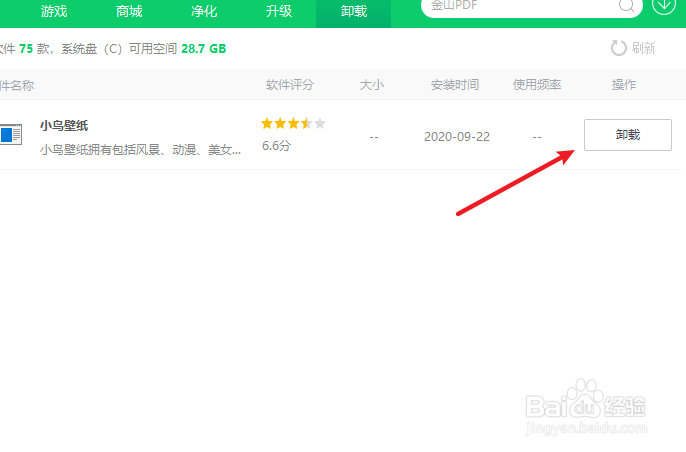This screenshot has height=452, width=686.
Task: Click the 小鸟壁纸 app icon
Action: pos(10,135)
